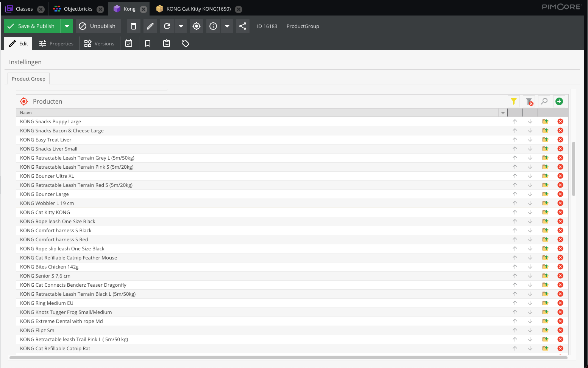Add a new product with the green plus icon

point(559,101)
